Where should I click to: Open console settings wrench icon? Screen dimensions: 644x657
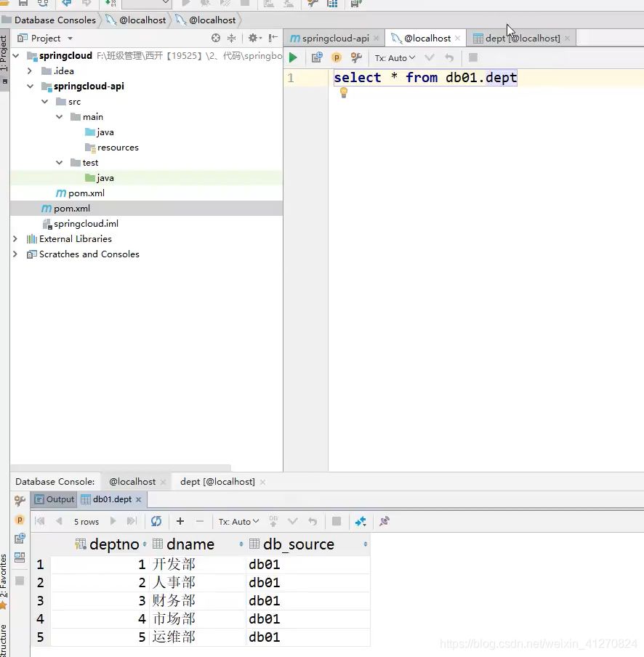point(356,57)
